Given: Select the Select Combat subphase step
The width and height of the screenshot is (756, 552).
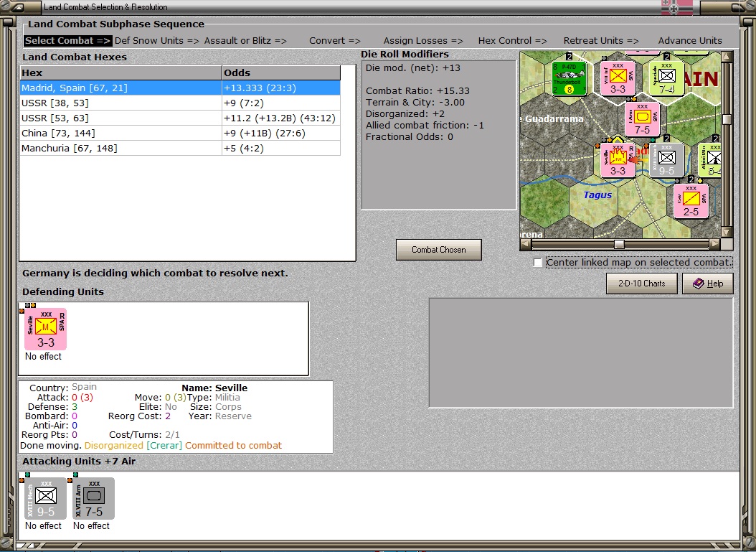Looking at the screenshot, I should point(67,40).
